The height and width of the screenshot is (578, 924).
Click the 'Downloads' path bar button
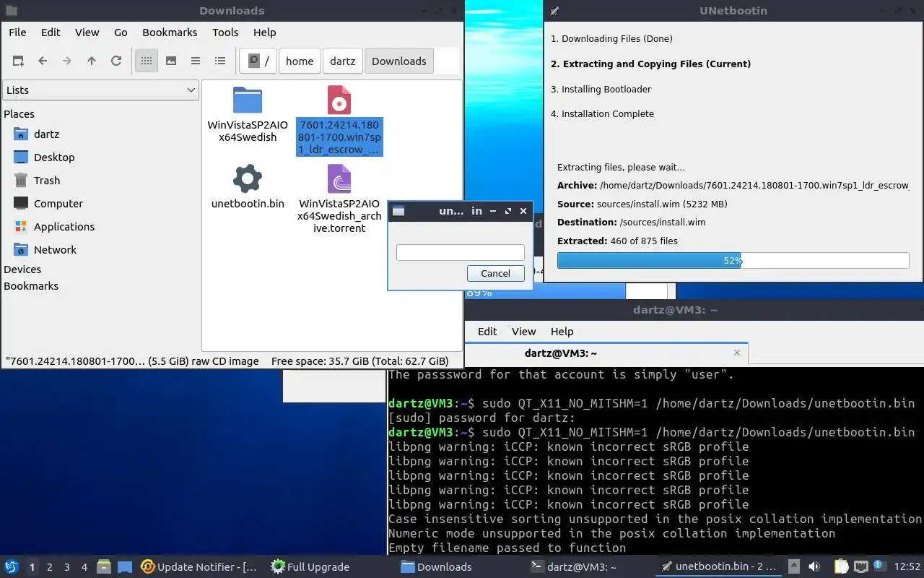[399, 61]
